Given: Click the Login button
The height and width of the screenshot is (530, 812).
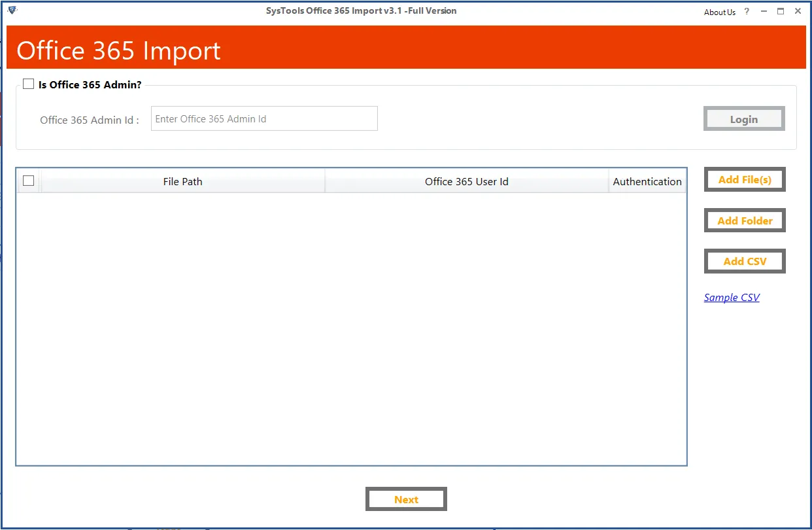Looking at the screenshot, I should 744,118.
